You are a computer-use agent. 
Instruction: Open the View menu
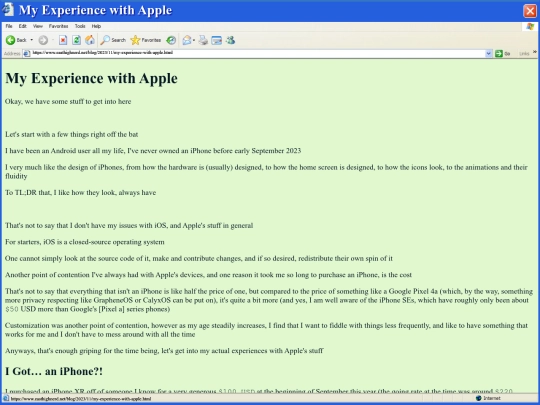38,26
